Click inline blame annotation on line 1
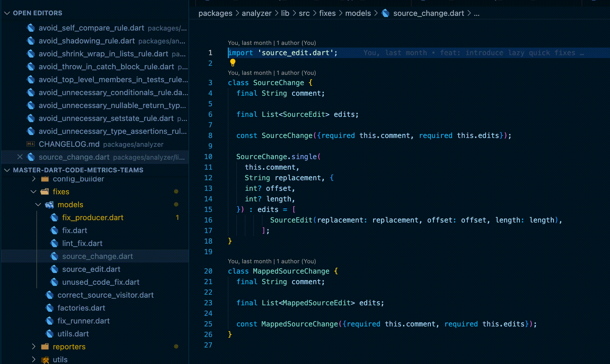The height and width of the screenshot is (364, 610). (x=473, y=53)
